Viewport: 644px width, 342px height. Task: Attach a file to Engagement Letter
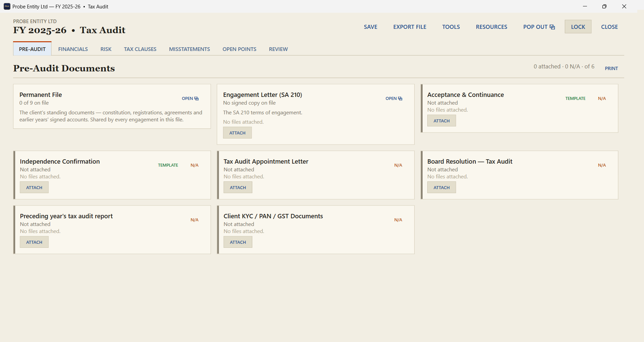coord(237,133)
